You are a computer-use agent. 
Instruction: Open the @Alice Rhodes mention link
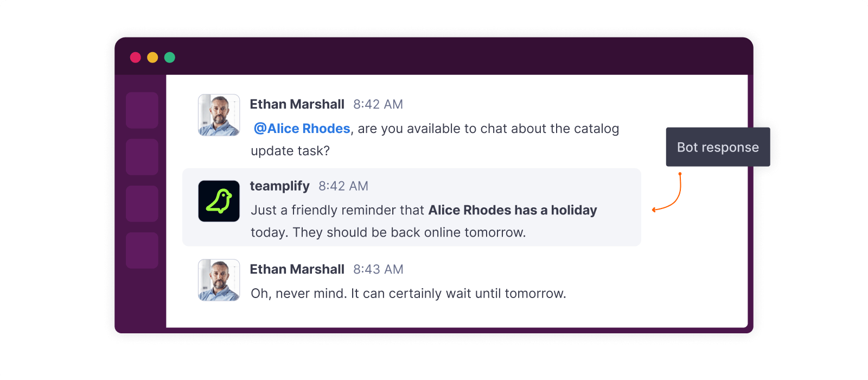302,129
